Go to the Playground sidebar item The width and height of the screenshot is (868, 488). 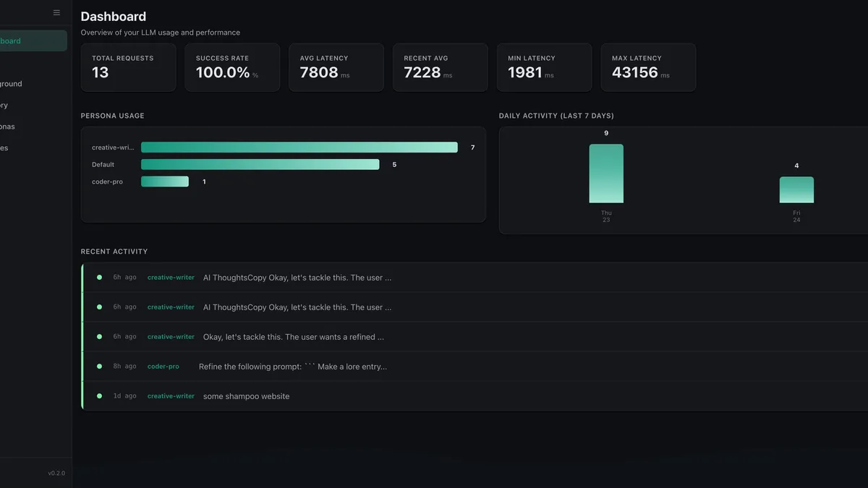coord(33,84)
